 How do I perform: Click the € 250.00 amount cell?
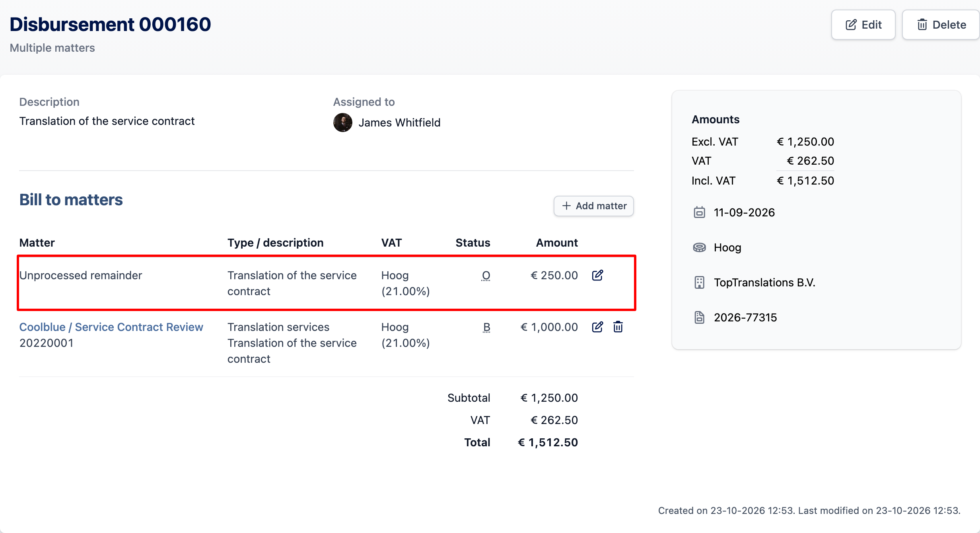(554, 275)
